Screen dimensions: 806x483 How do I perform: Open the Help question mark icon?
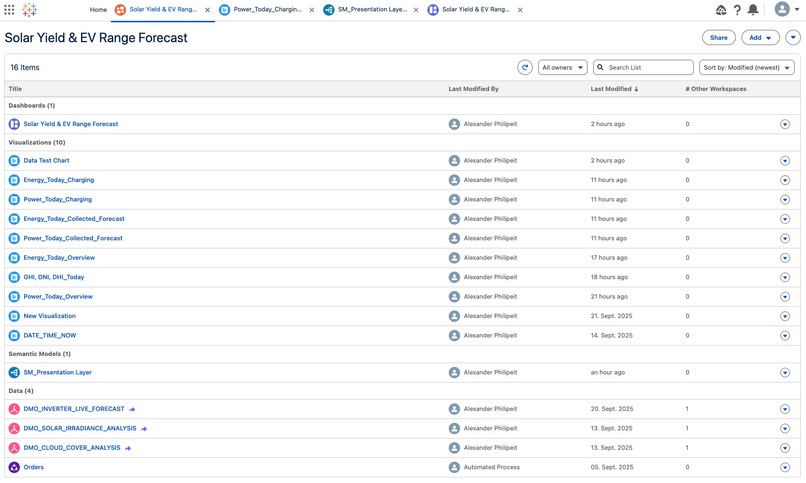[x=737, y=10]
